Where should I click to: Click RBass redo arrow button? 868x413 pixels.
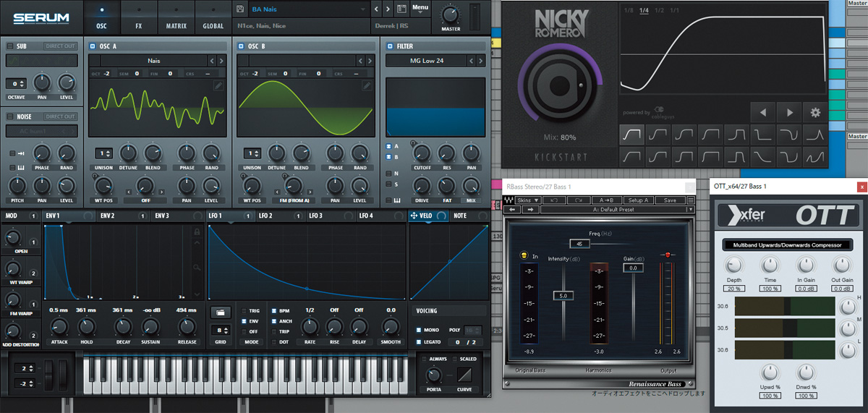click(x=578, y=200)
